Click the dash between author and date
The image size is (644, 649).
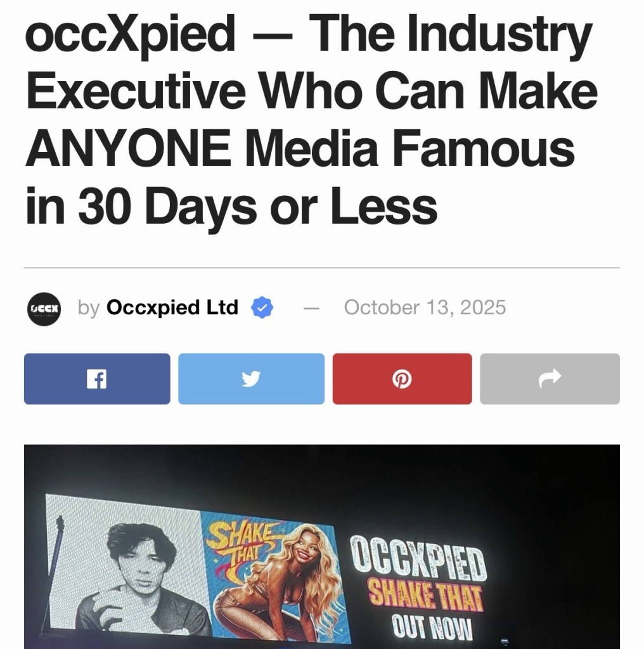[x=310, y=309]
